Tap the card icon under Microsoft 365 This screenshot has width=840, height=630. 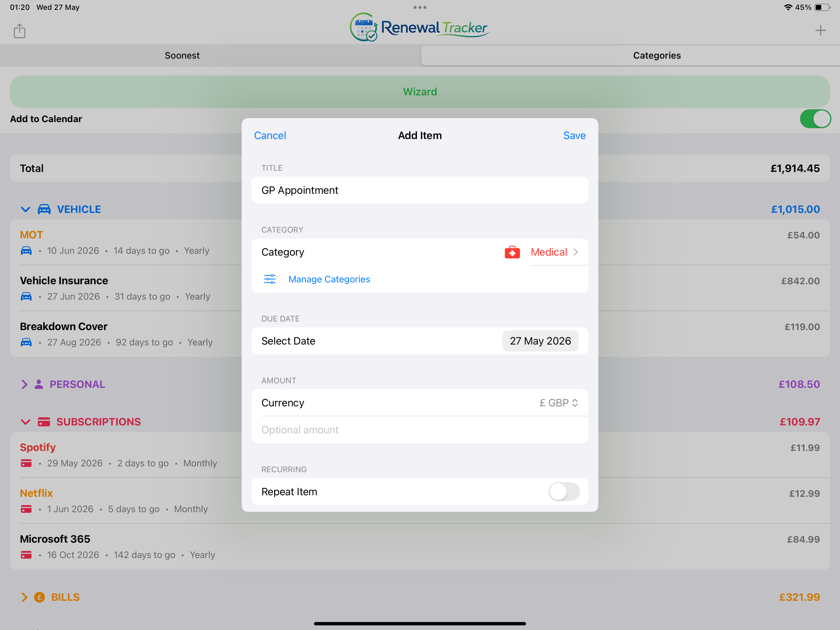point(26,555)
